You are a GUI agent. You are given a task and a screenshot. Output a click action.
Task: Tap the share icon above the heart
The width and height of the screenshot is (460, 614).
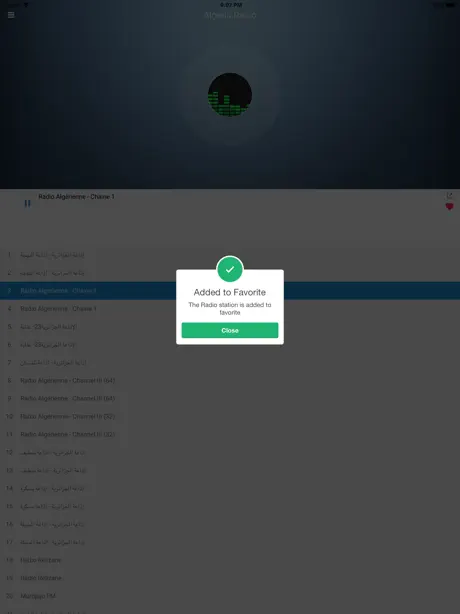449,195
